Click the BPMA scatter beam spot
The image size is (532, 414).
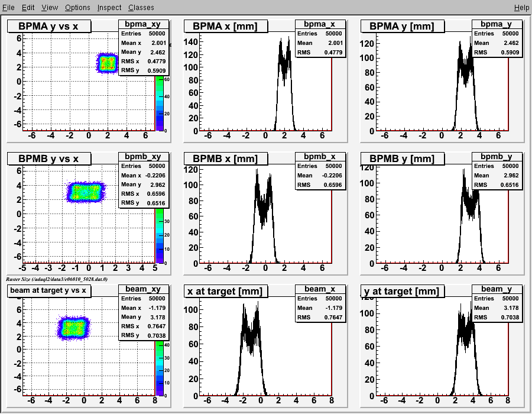(x=107, y=63)
